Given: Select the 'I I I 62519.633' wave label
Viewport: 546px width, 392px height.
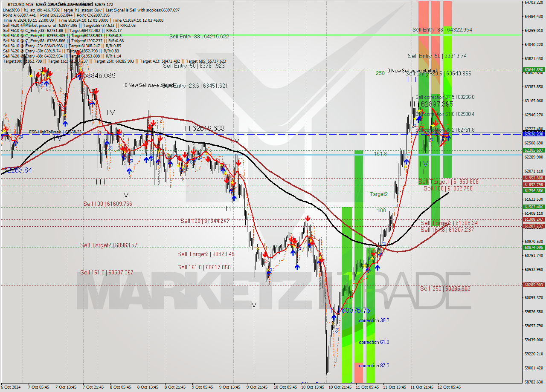Looking at the screenshot, I should [203, 128].
